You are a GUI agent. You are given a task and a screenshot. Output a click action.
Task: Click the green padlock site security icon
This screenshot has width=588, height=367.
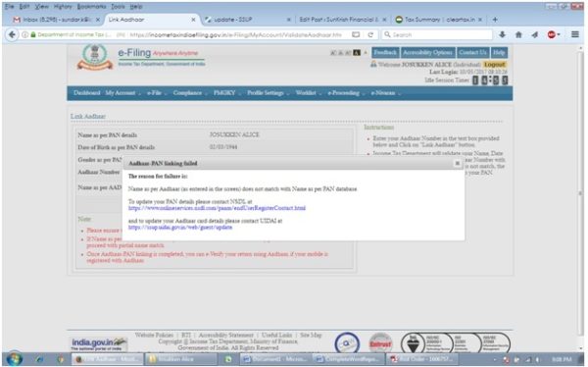click(x=33, y=34)
